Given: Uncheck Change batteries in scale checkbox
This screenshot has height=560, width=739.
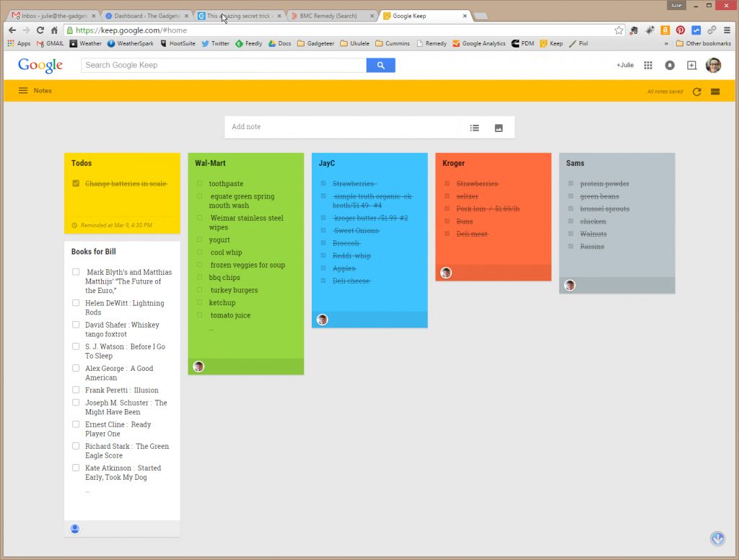Looking at the screenshot, I should 76,183.
